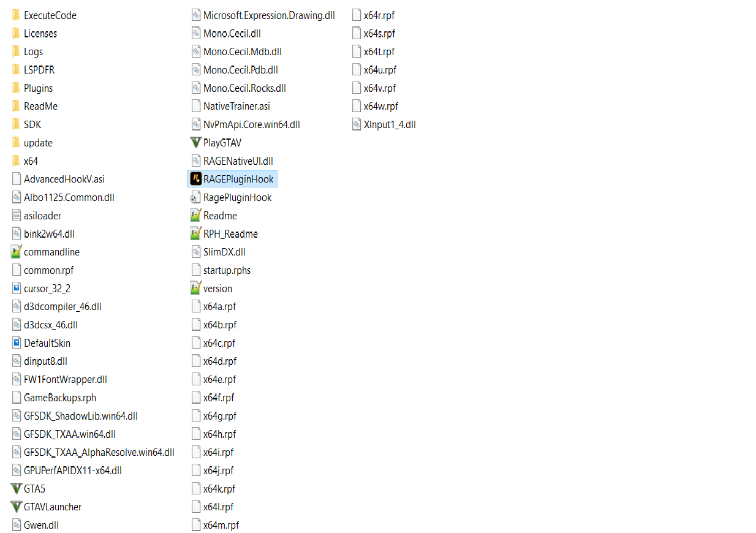Select NvPmApi.Core.win64.dll file name
The height and width of the screenshot is (533, 756).
click(x=252, y=124)
